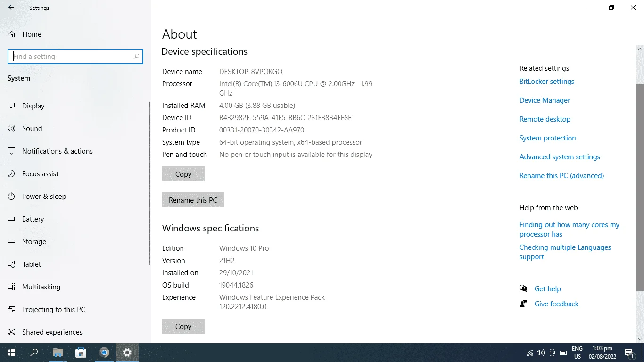
Task: Open Microsoft Store from taskbar
Action: (81, 353)
